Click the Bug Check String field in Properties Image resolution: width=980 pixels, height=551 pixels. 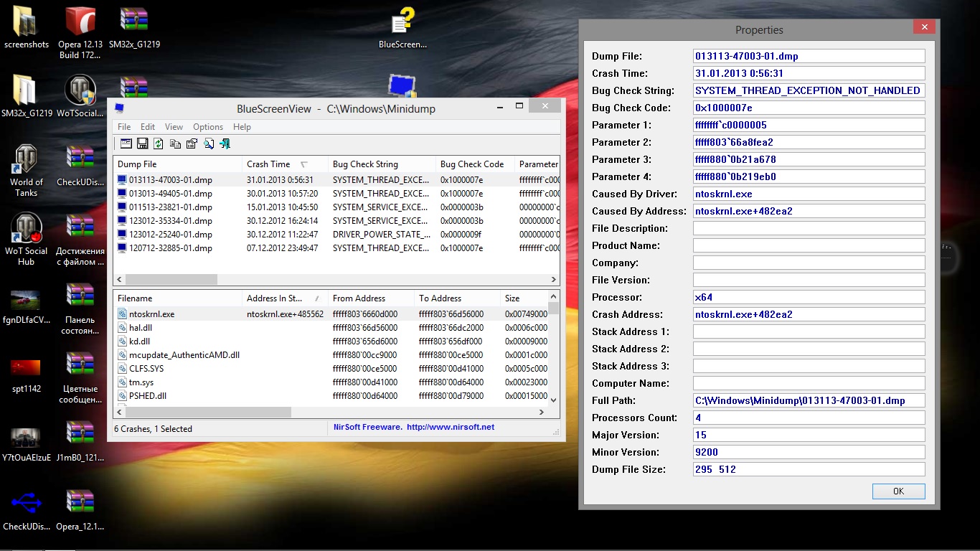tap(809, 91)
